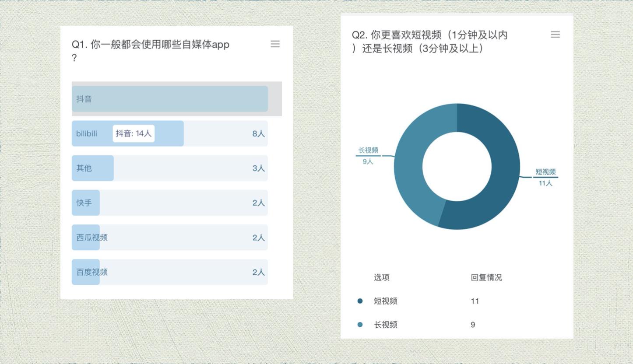This screenshot has width=633, height=364.
Task: Toggle the 短视频 legend dot
Action: tap(360, 301)
